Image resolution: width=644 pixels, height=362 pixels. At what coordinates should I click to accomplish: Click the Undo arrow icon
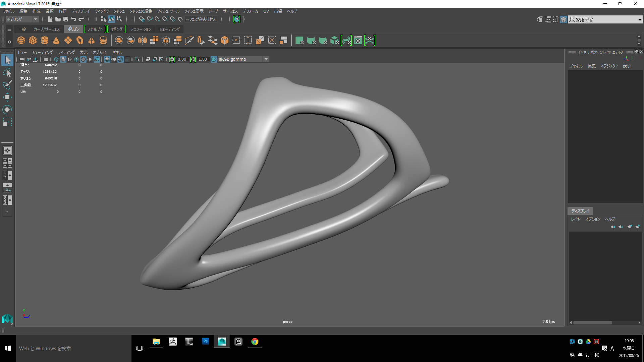(x=73, y=19)
